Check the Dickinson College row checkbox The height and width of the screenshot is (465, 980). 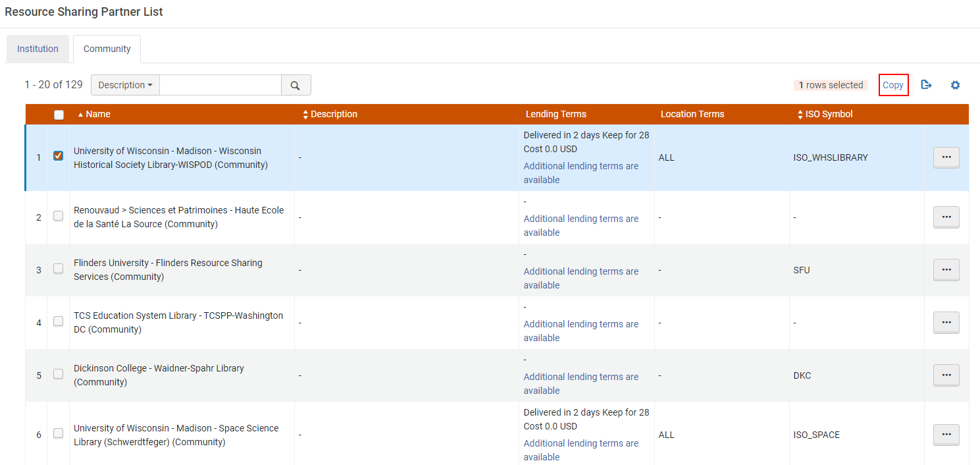click(x=59, y=373)
